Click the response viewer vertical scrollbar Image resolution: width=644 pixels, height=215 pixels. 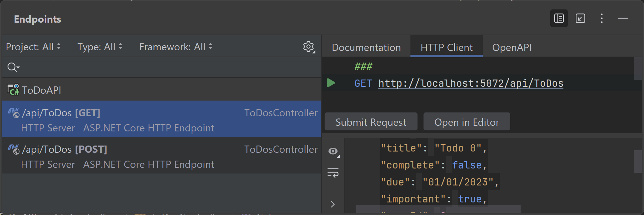pos(638,162)
